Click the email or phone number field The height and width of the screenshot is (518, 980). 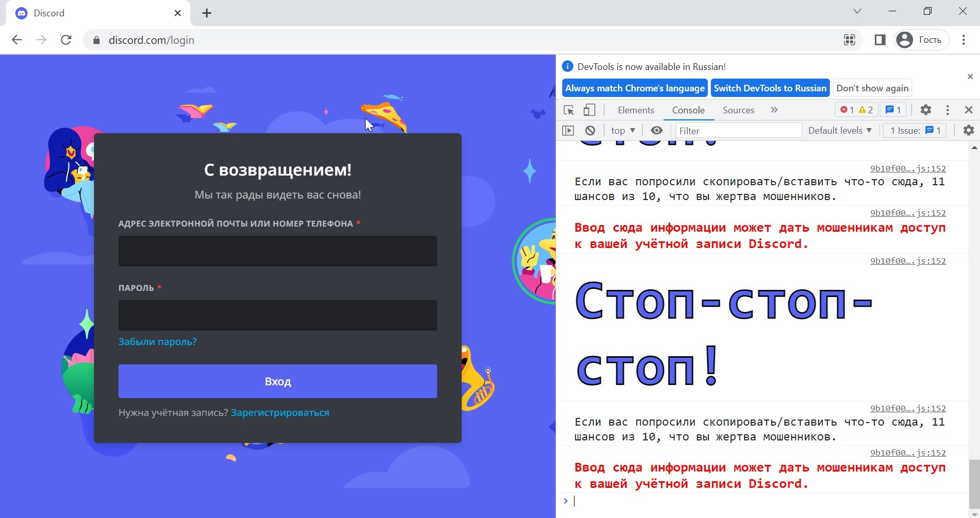pyautogui.click(x=278, y=251)
